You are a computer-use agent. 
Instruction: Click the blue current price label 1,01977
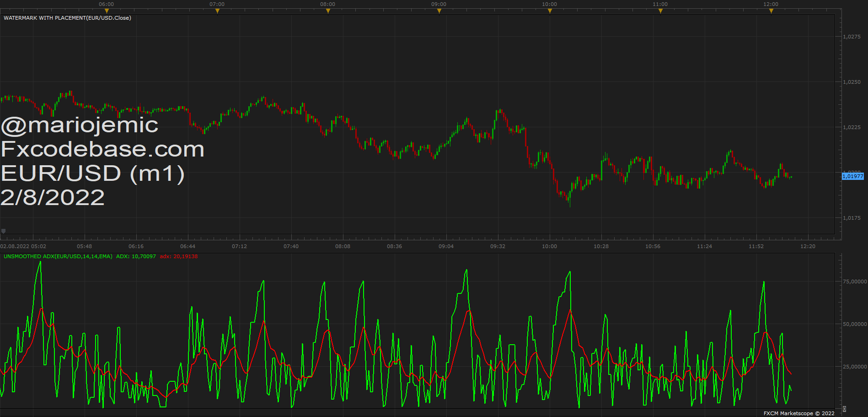pyautogui.click(x=853, y=176)
